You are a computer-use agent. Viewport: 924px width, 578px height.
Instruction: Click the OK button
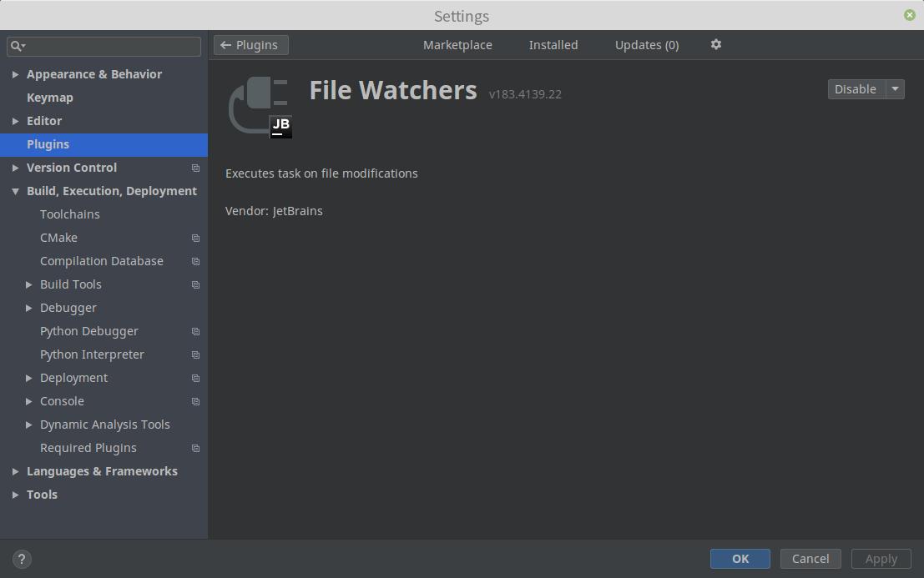point(740,559)
